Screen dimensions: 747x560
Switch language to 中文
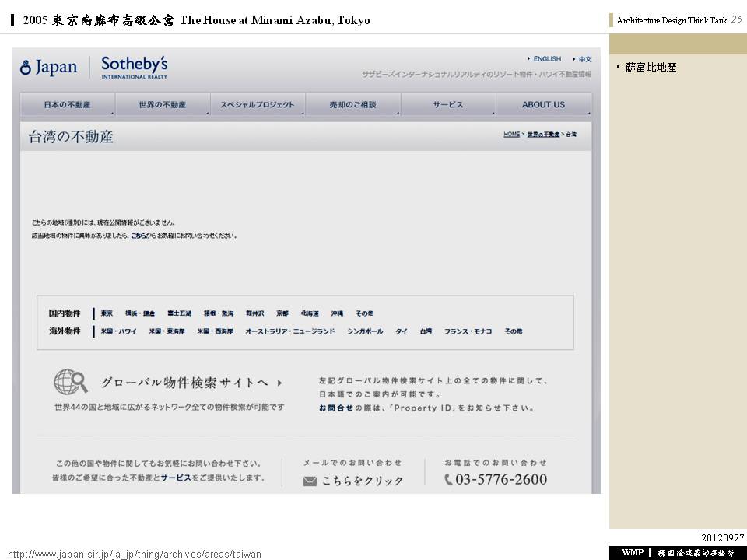click(584, 59)
